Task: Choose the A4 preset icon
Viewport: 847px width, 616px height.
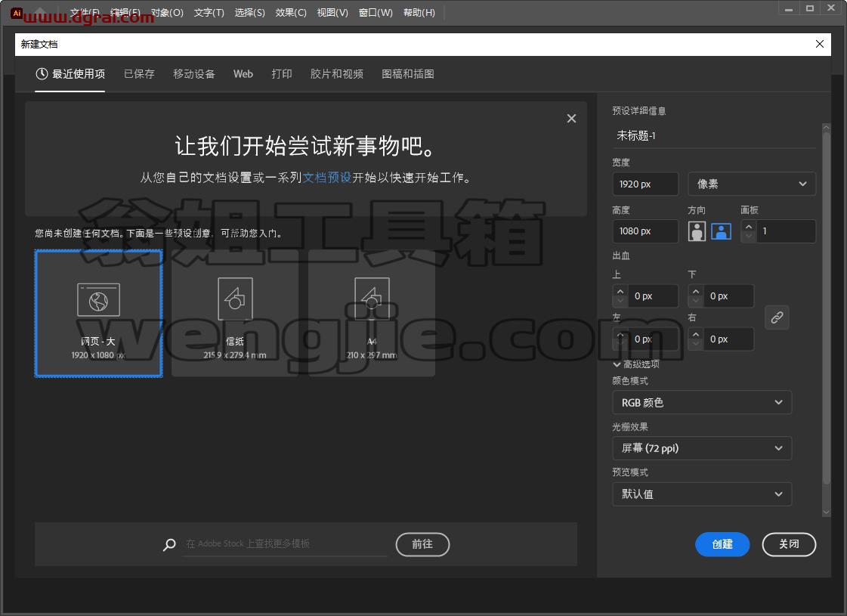Action: (372, 299)
